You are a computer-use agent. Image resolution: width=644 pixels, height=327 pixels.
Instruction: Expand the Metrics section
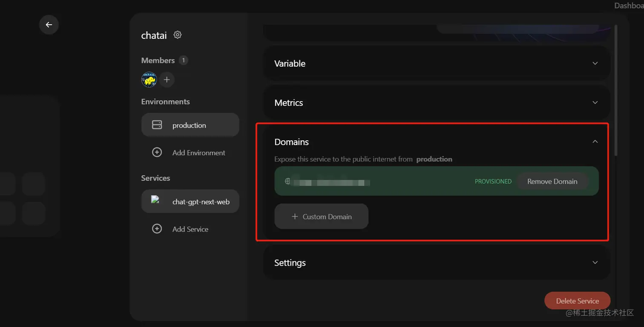(x=436, y=102)
